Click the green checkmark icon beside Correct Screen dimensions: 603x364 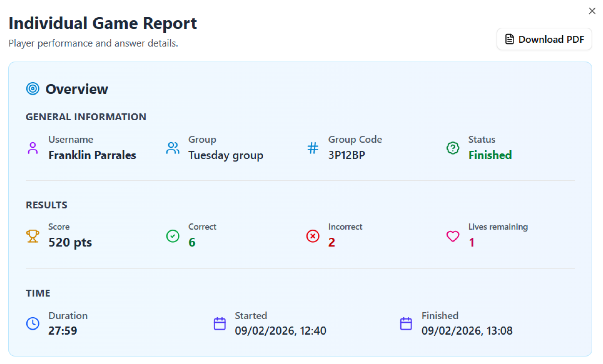pos(173,236)
